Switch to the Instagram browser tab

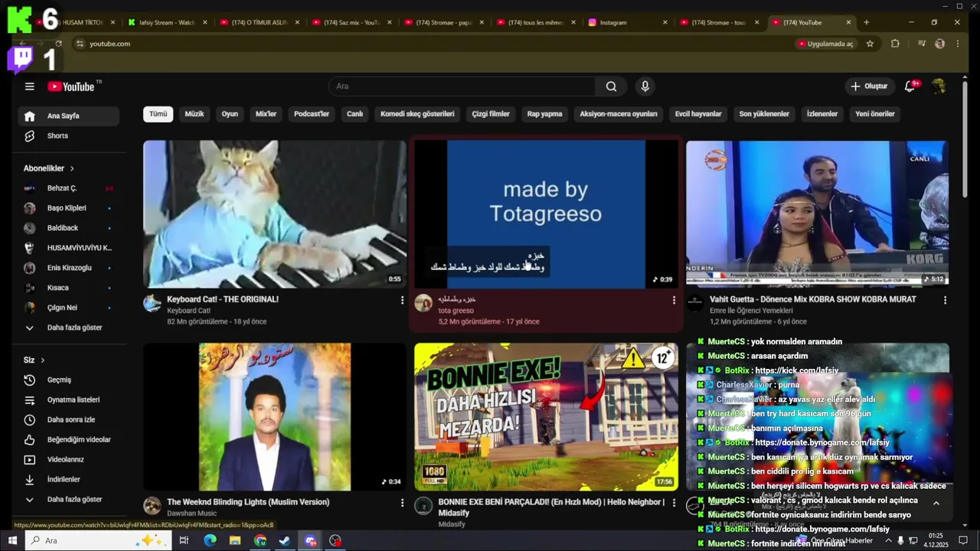pos(628,23)
